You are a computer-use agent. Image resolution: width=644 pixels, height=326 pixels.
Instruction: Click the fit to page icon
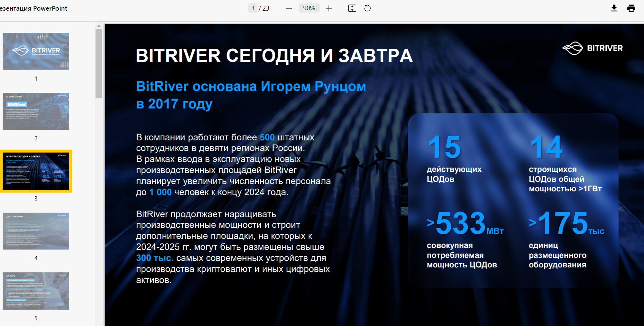352,8
